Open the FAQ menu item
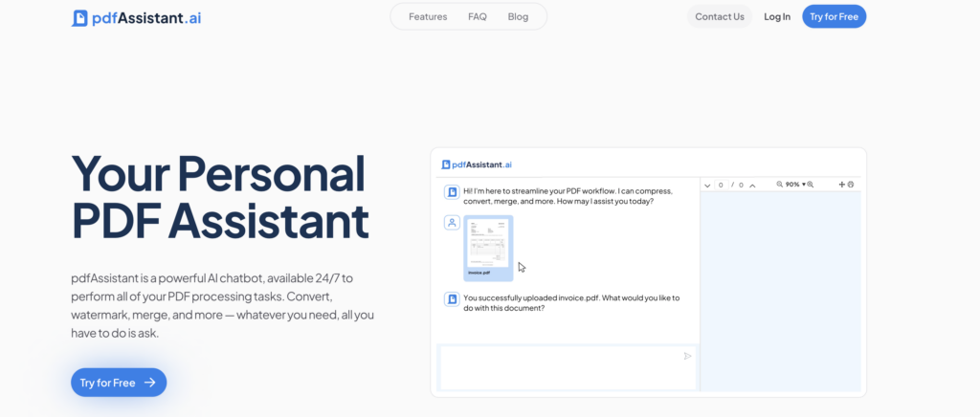The height and width of the screenshot is (417, 980). 477,17
